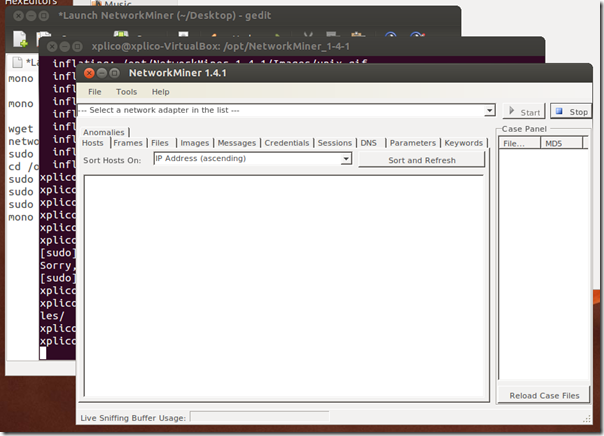Click the NetworkMiner window resize grip

click(587, 419)
